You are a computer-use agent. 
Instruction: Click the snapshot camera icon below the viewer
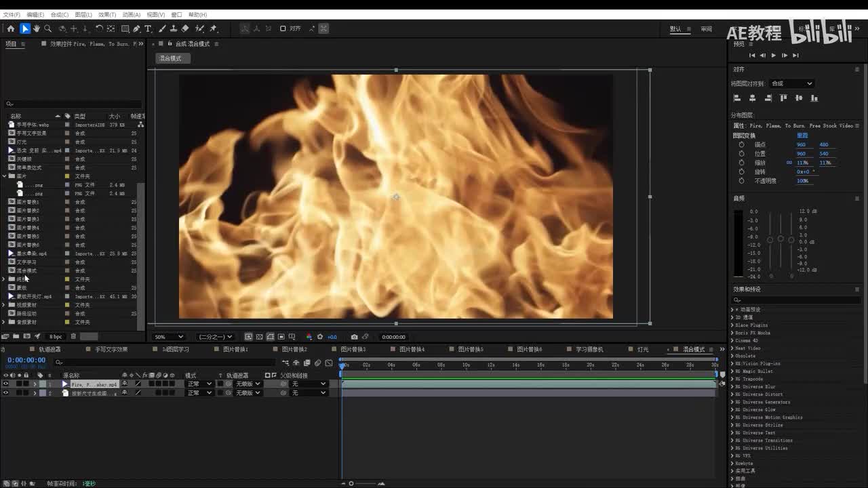354,337
